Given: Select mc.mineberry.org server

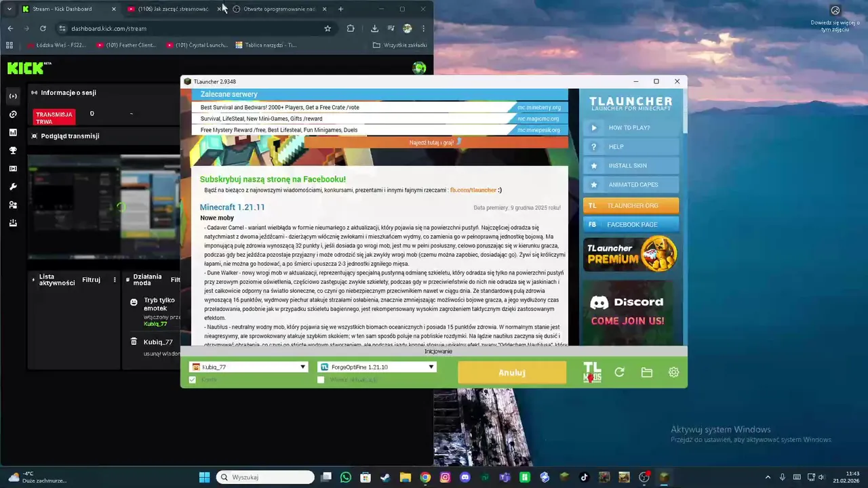Looking at the screenshot, I should point(539,107).
